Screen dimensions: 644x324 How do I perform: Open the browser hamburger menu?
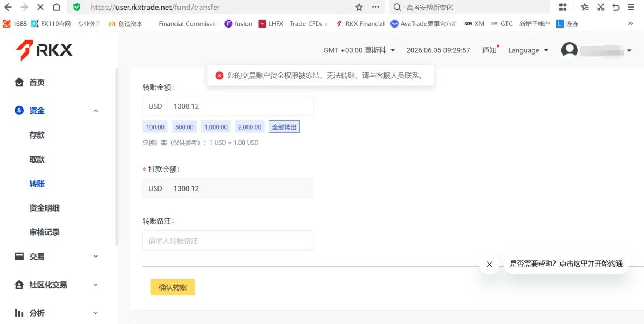pos(631,7)
